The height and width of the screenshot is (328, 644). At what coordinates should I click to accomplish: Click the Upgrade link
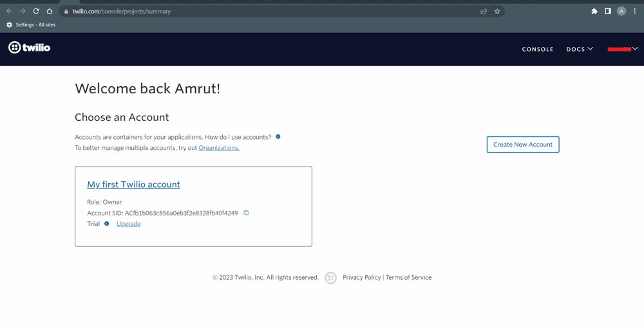point(128,224)
